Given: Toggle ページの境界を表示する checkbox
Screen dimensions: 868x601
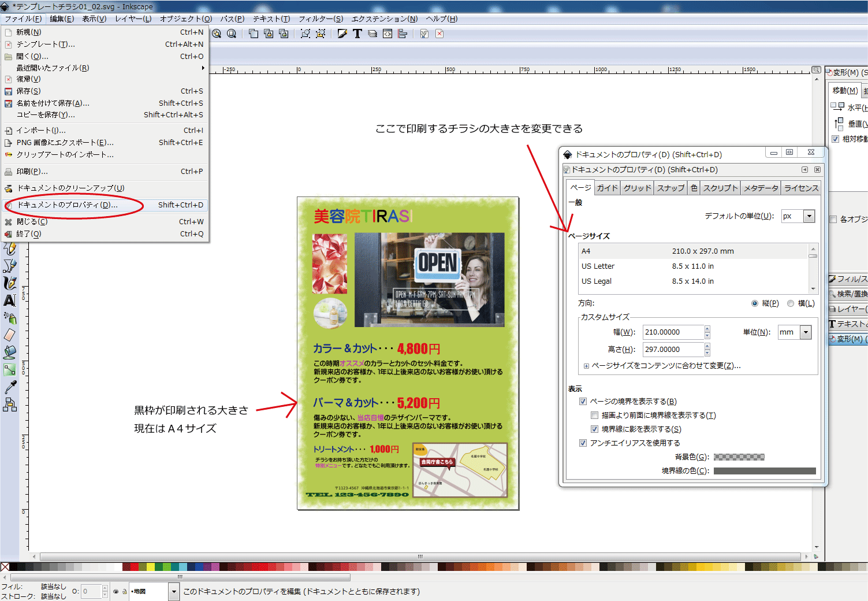Looking at the screenshot, I should (x=583, y=401).
